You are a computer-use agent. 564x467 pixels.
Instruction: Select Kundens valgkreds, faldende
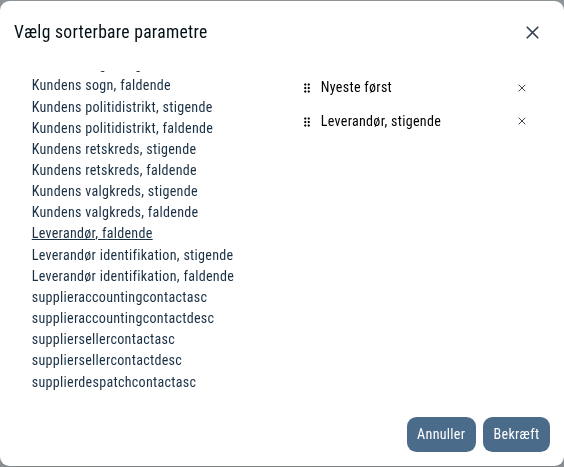pos(115,212)
